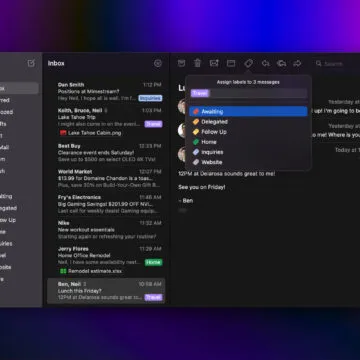Viewport: 360px width, 360px height.
Task: Choose the Follow Up label in popover
Action: [248, 132]
